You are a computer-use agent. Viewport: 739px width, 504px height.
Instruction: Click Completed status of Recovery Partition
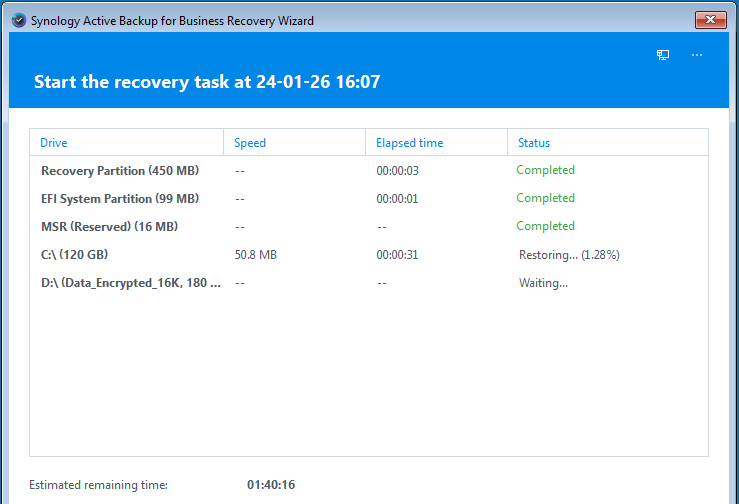(x=545, y=170)
